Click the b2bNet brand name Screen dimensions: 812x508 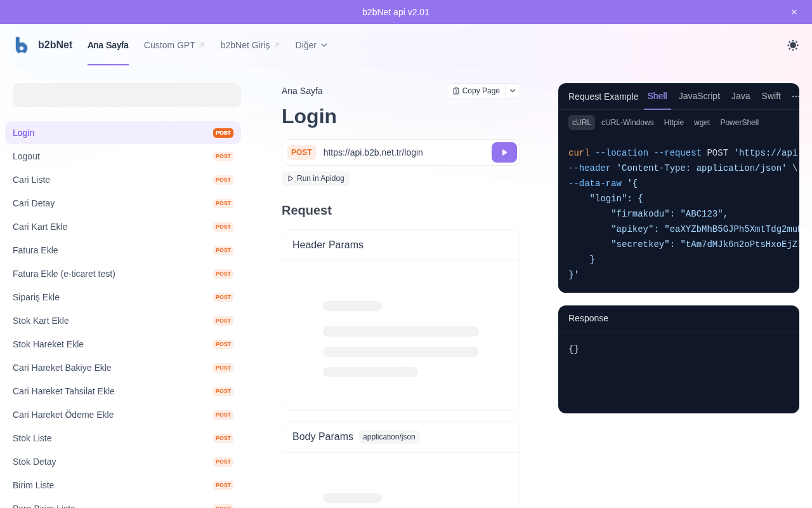point(55,45)
